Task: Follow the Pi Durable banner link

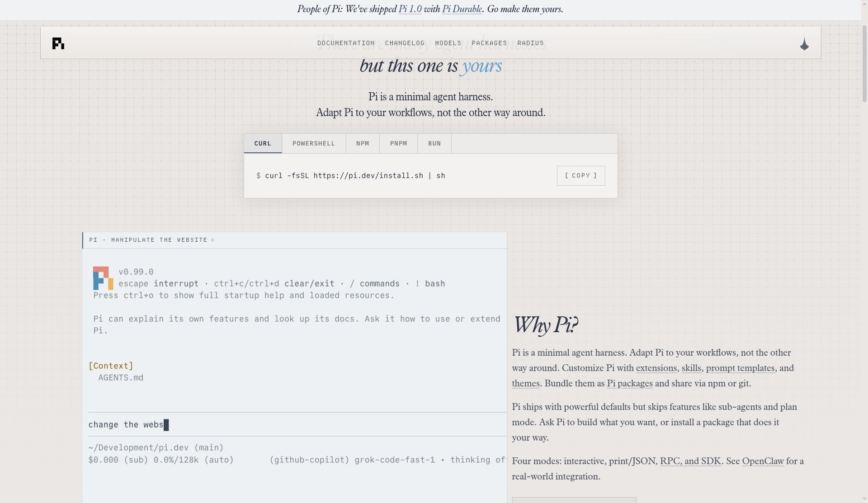Action: tap(462, 9)
